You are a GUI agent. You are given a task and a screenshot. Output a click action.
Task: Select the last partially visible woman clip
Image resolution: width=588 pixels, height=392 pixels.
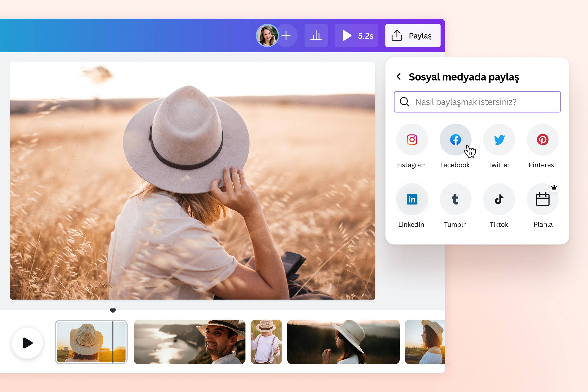coord(425,342)
